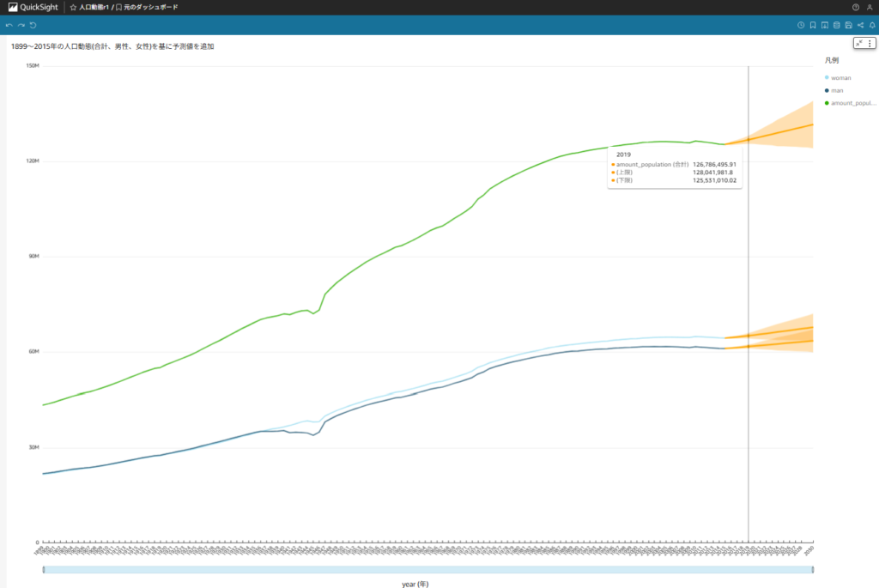The image size is (879, 588).
Task: Click the share icon
Action: point(860,25)
